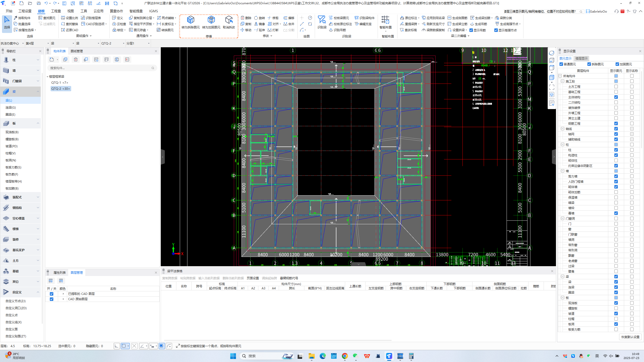Viewport: 644px width, 362px height.
Task: Click the taskbar 搜索 box
Action: (x=267, y=356)
